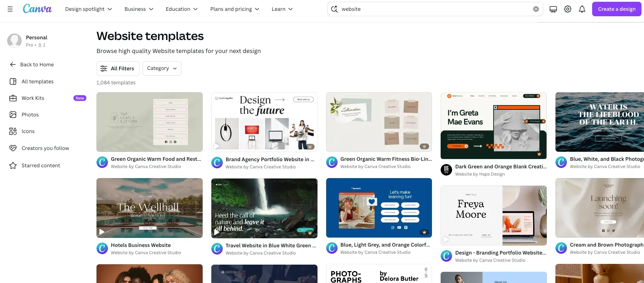The width and height of the screenshot is (644, 283).
Task: Open the settings gear icon
Action: [567, 9]
